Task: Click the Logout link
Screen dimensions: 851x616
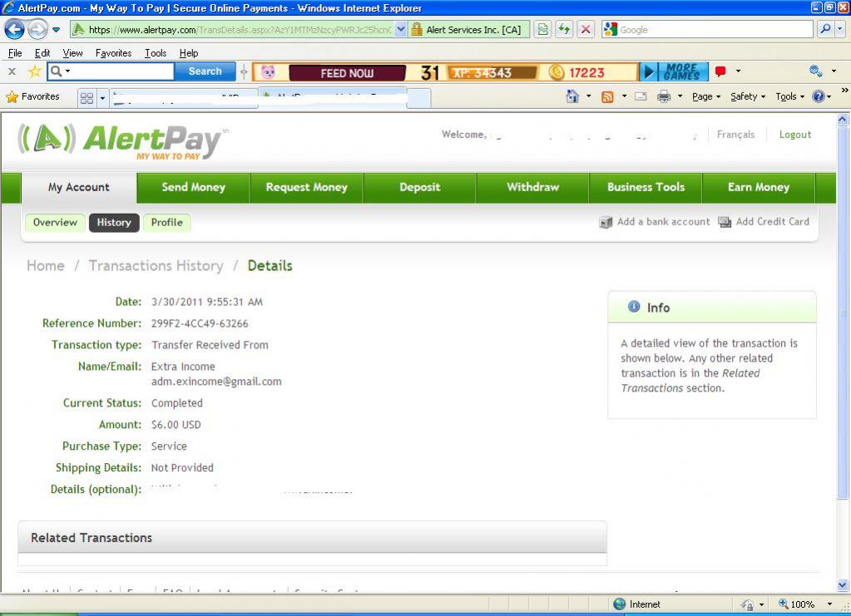Action: (x=795, y=135)
